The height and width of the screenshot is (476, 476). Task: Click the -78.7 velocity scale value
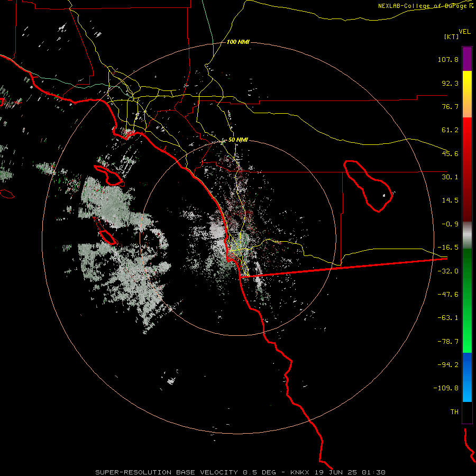(448, 342)
